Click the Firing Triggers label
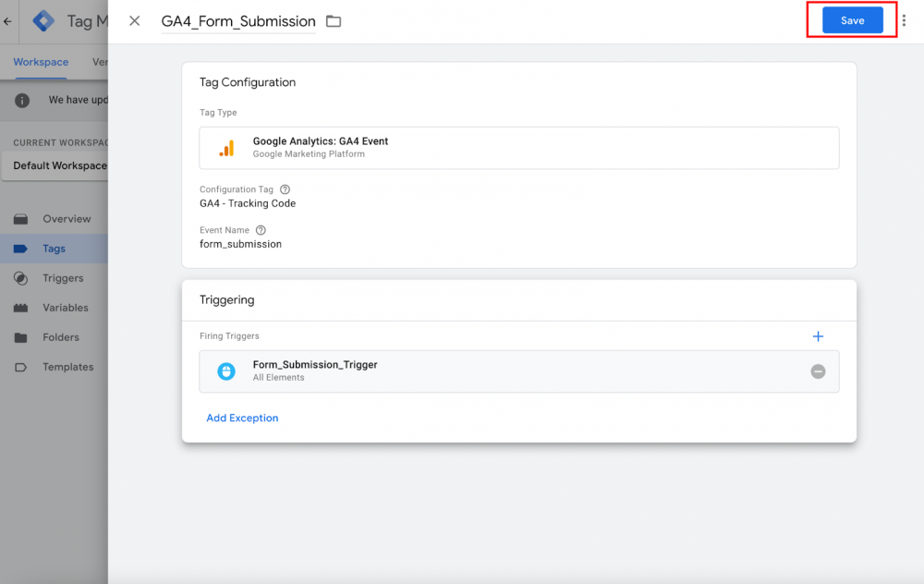 click(229, 336)
